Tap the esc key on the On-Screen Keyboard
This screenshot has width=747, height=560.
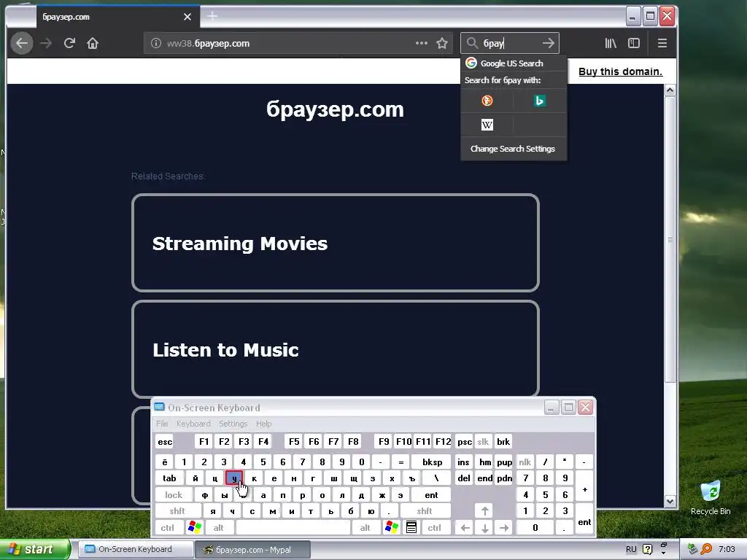pos(165,442)
